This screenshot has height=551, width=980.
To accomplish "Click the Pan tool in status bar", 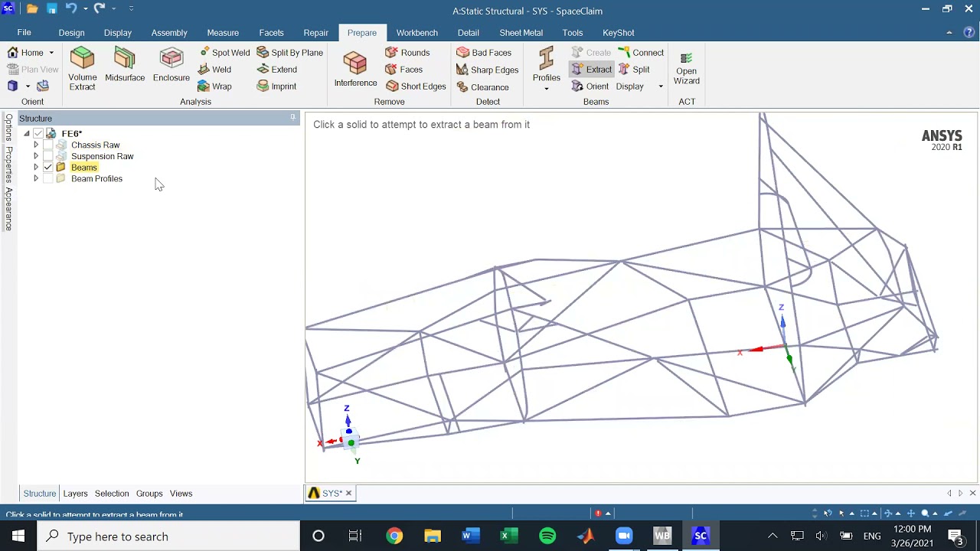I will pyautogui.click(x=911, y=514).
